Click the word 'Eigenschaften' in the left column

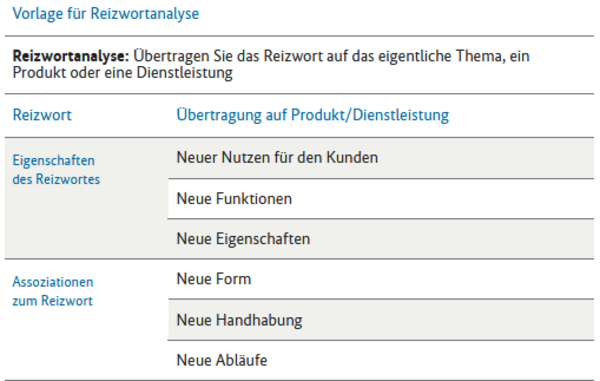click(54, 161)
